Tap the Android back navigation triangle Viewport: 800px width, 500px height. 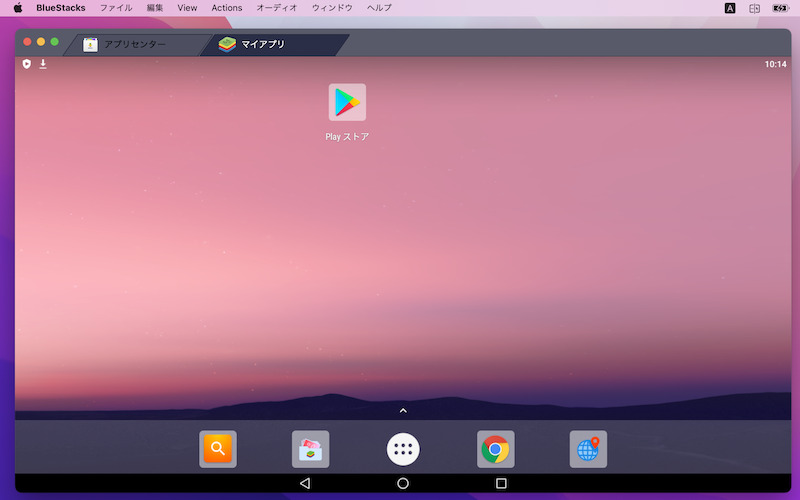[305, 483]
